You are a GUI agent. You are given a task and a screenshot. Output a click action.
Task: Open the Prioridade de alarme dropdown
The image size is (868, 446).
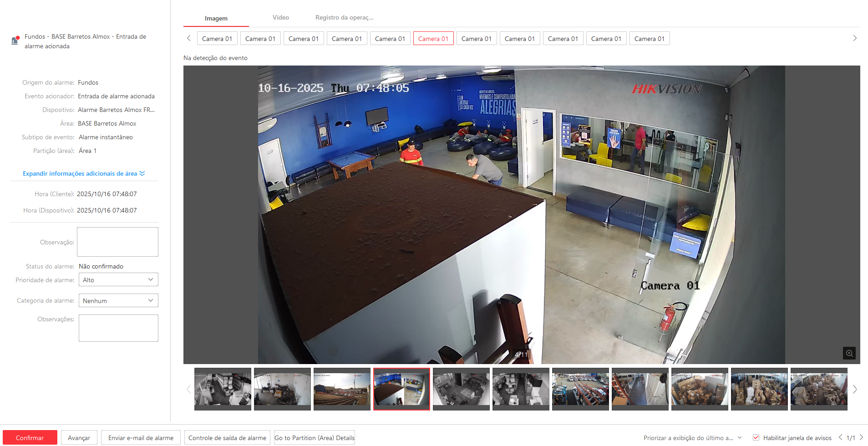118,280
